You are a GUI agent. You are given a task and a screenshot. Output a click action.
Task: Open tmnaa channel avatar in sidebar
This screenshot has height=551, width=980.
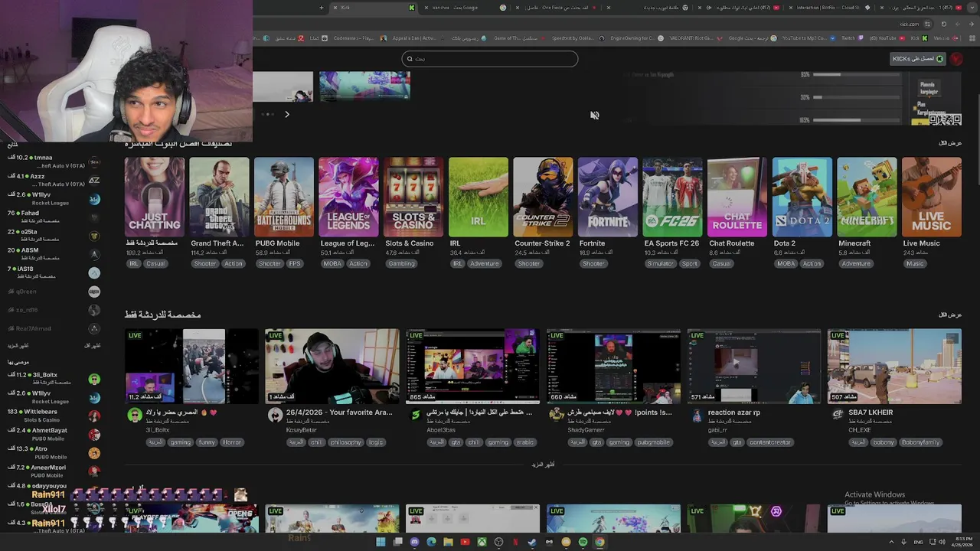pyautogui.click(x=94, y=161)
